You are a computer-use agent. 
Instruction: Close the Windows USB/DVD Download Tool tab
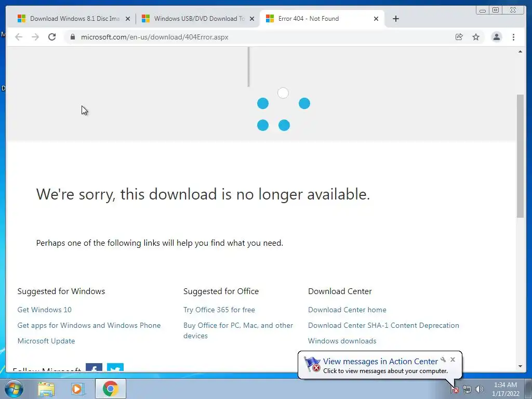coord(252,19)
